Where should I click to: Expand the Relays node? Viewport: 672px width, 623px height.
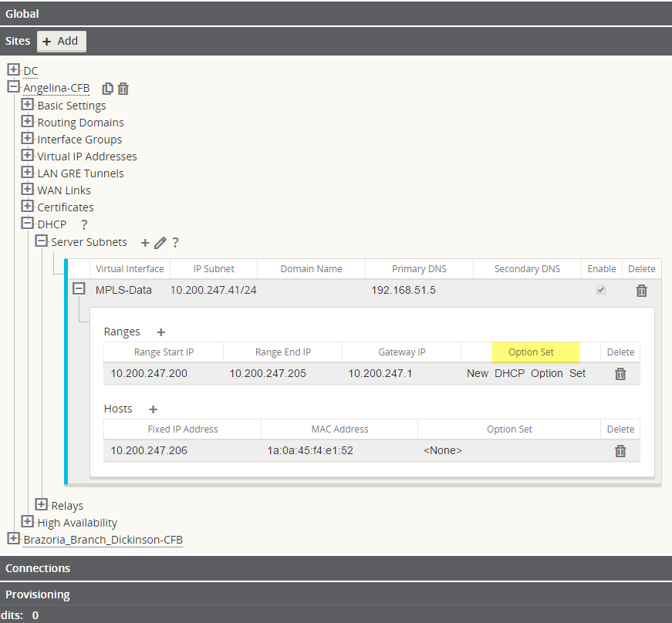(41, 504)
